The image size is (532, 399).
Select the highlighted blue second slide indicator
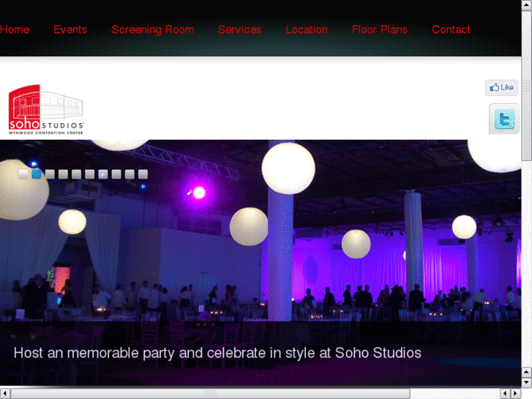(37, 174)
